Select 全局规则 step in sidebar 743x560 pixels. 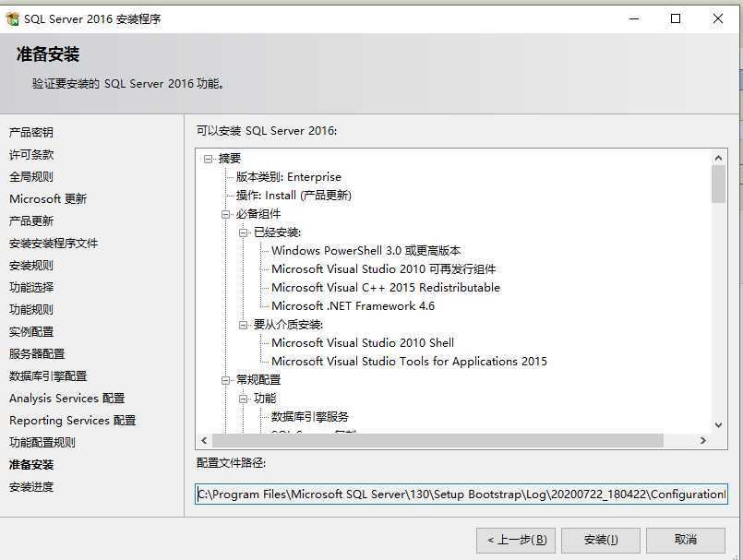click(31, 177)
